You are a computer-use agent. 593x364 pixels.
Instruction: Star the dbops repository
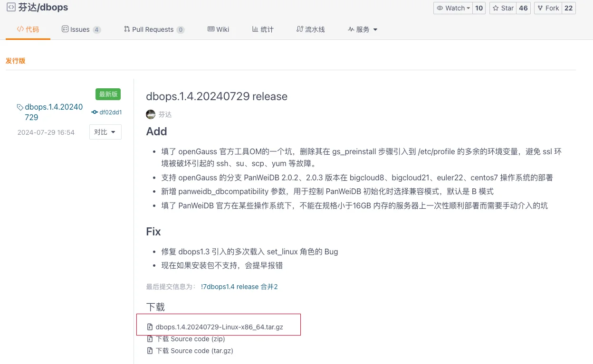click(x=503, y=8)
